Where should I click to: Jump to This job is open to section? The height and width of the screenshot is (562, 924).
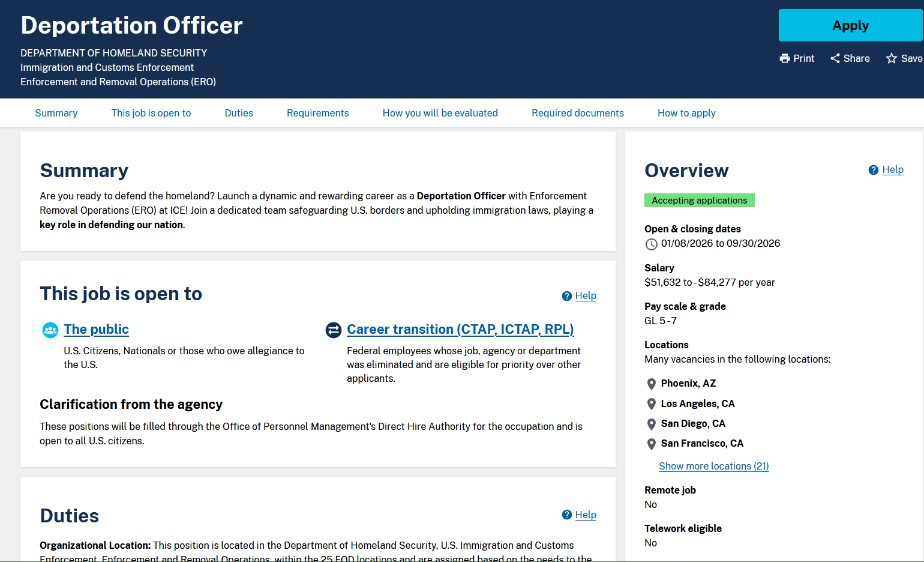[151, 113]
